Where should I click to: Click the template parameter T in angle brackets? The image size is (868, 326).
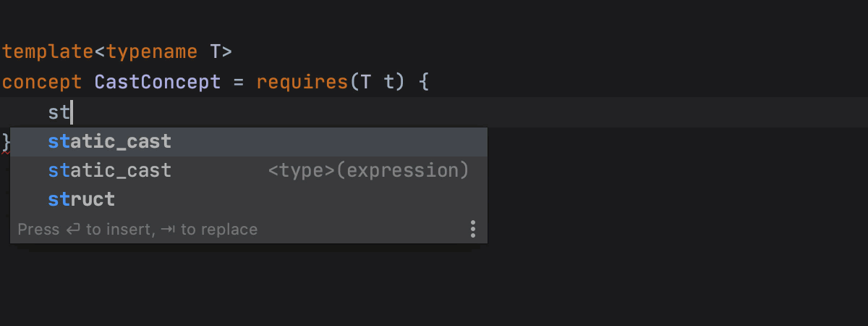click(216, 51)
